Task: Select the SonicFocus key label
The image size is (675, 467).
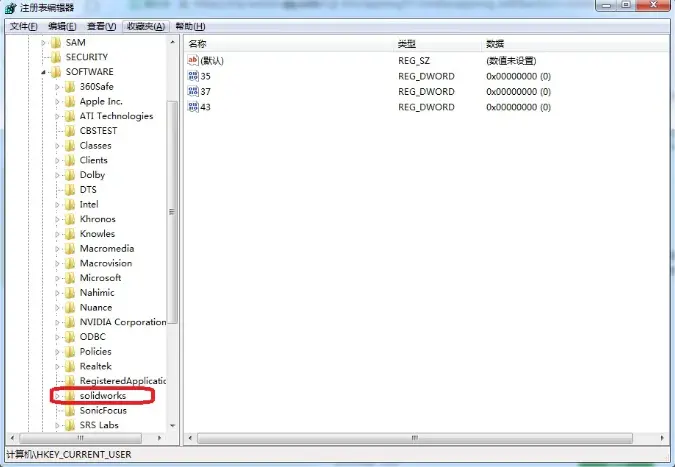Action: click(x=103, y=411)
